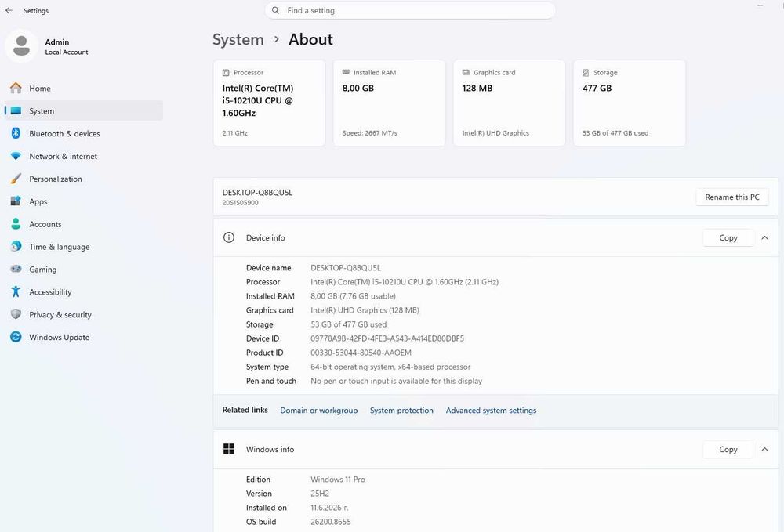Open Time & language settings
Viewport: 784px width, 532px height.
coord(84,246)
